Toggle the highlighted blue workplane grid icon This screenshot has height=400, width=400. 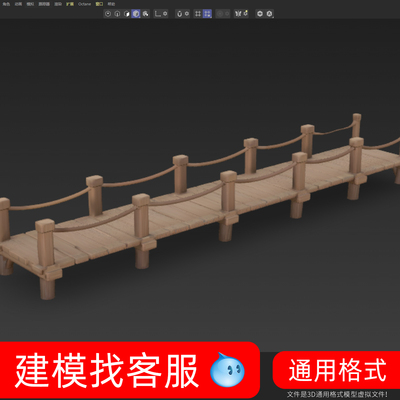(207, 14)
